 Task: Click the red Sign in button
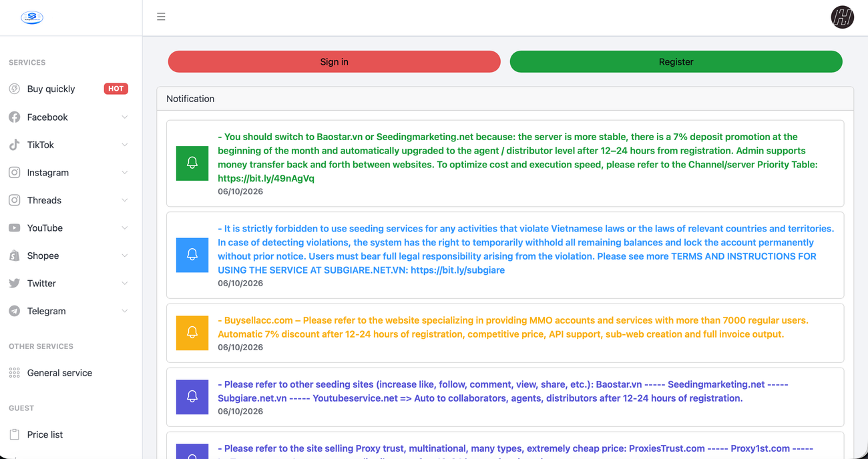[x=334, y=61]
